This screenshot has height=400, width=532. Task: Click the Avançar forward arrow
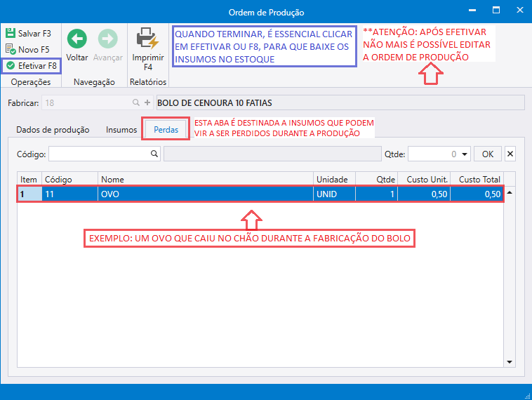pos(108,46)
